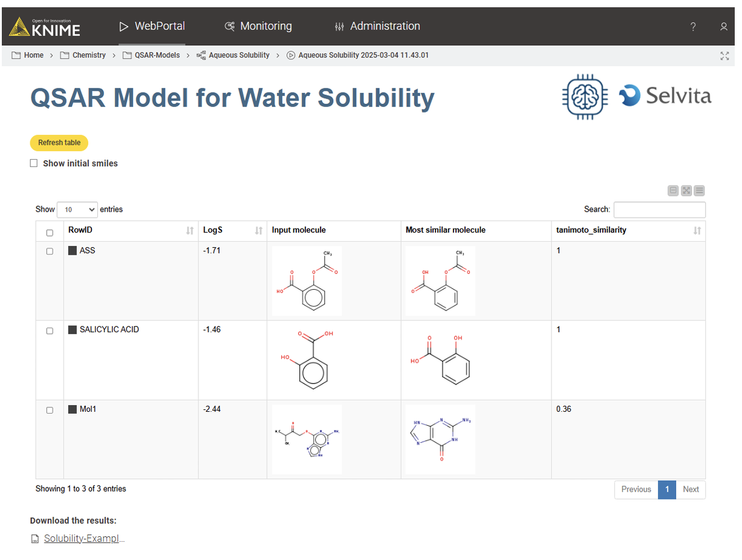742x560 pixels.
Task: Open the Administration tab
Action: pos(377,27)
